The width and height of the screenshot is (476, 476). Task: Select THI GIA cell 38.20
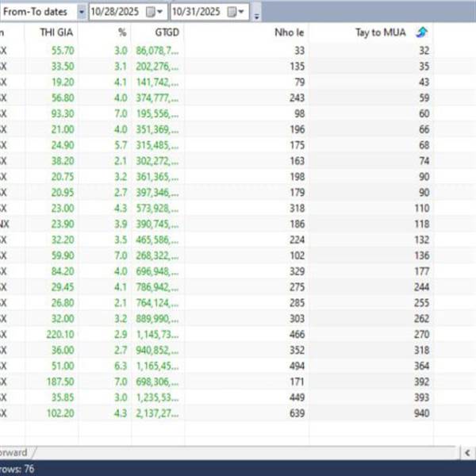63,161
